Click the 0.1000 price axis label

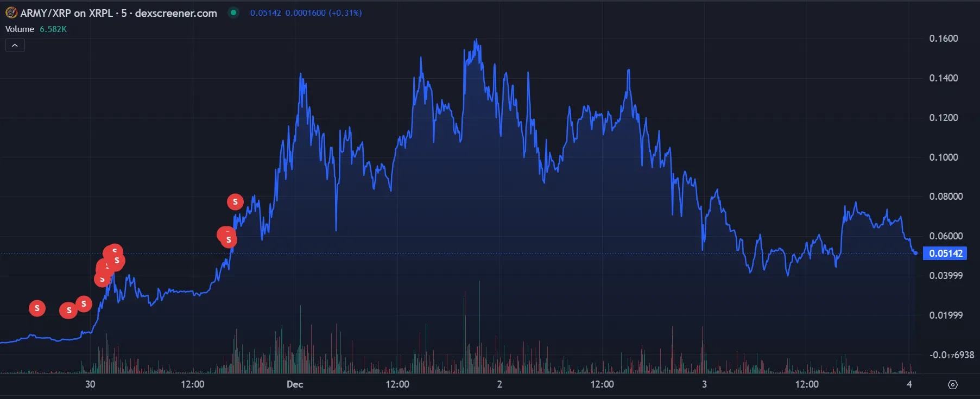[x=944, y=157]
